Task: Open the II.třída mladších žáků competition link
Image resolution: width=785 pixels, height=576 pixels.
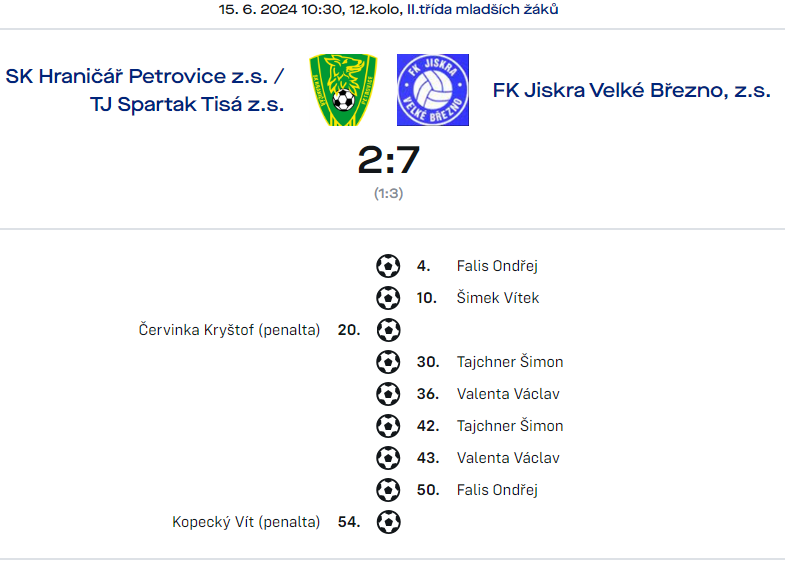Action: pyautogui.click(x=483, y=9)
